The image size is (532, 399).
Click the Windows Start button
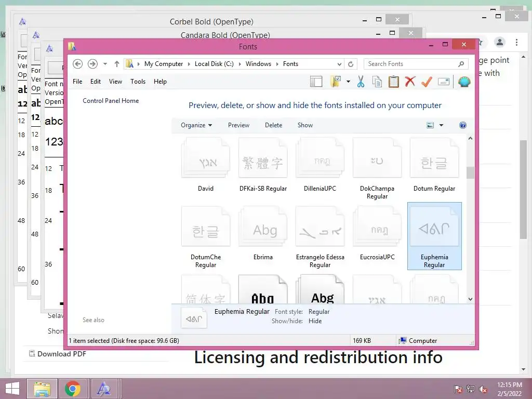click(12, 389)
